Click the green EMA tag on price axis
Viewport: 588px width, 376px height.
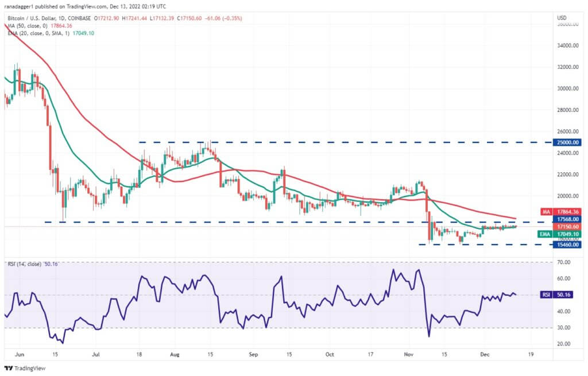point(559,234)
